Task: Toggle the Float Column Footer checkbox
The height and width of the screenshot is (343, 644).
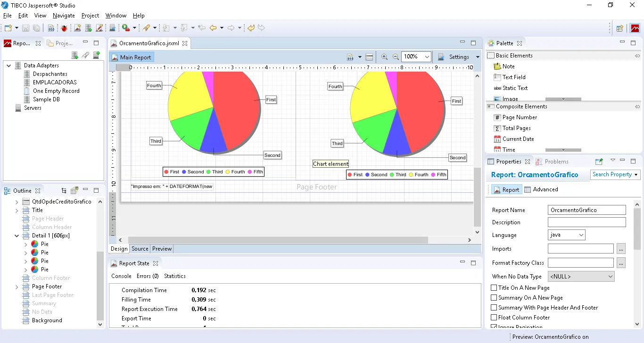Action: point(494,318)
